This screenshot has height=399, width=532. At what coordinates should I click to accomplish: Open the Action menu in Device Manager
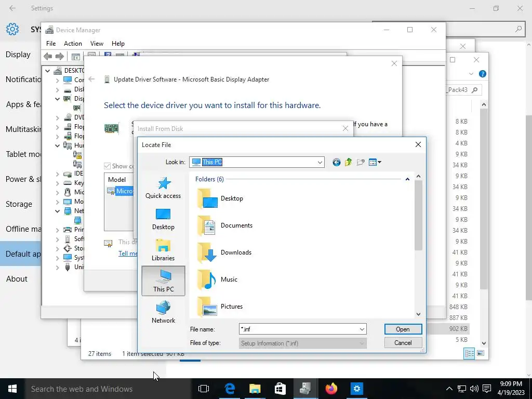(x=73, y=44)
